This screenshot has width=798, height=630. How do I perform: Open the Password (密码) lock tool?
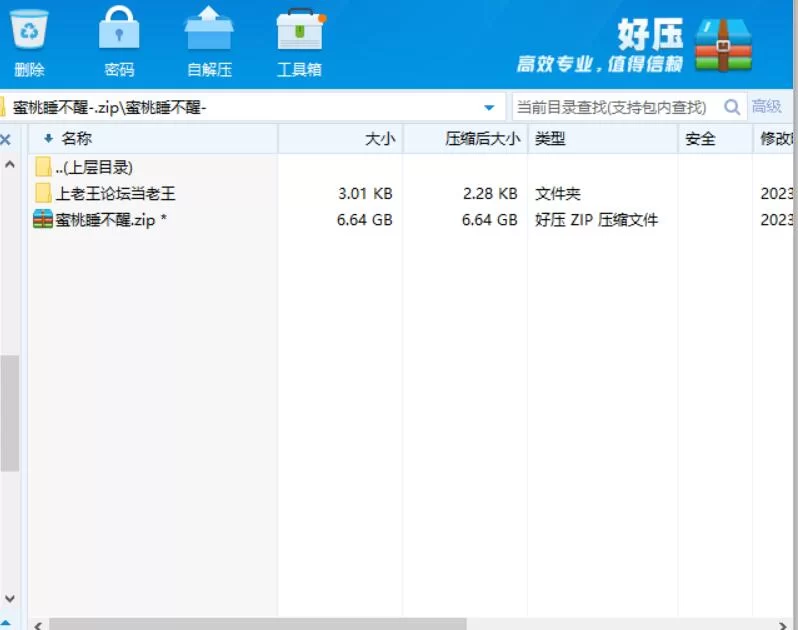point(119,30)
